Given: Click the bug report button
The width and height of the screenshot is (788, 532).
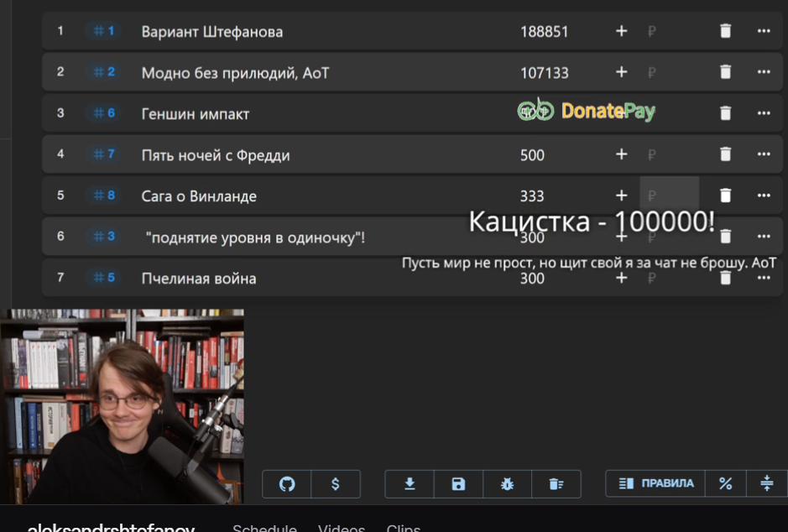Looking at the screenshot, I should coord(507,484).
